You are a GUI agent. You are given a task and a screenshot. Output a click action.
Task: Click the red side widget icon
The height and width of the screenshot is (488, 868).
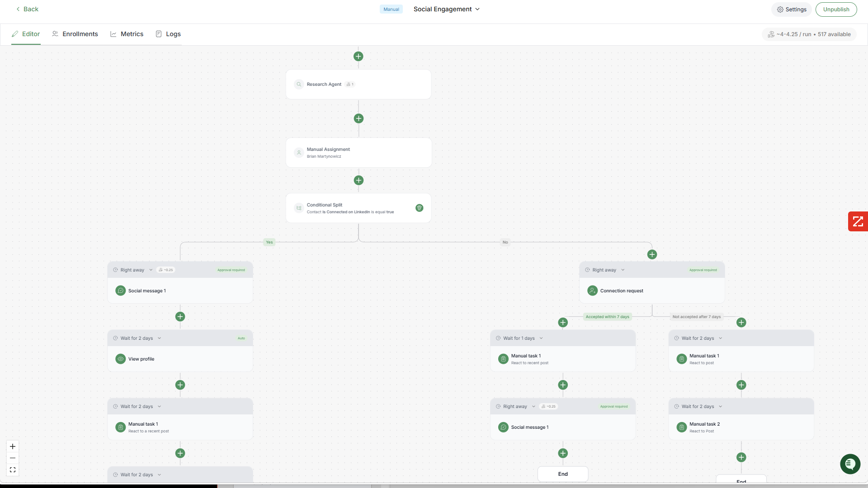(x=858, y=221)
